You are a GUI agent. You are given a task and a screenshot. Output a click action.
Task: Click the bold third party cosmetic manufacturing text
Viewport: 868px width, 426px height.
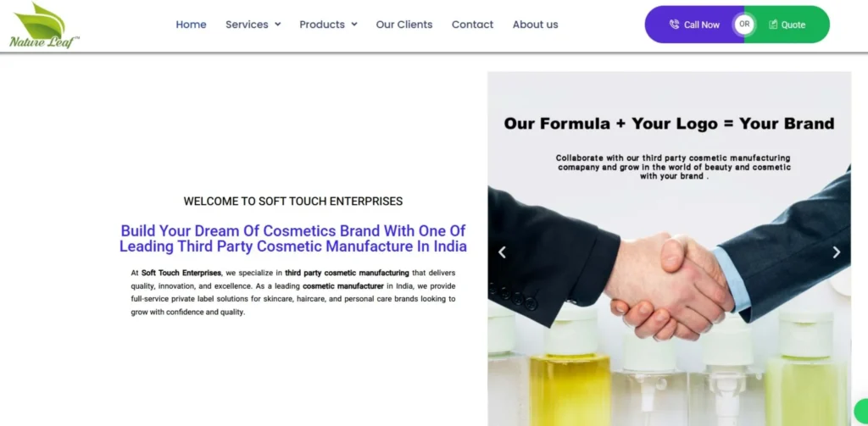pos(347,273)
